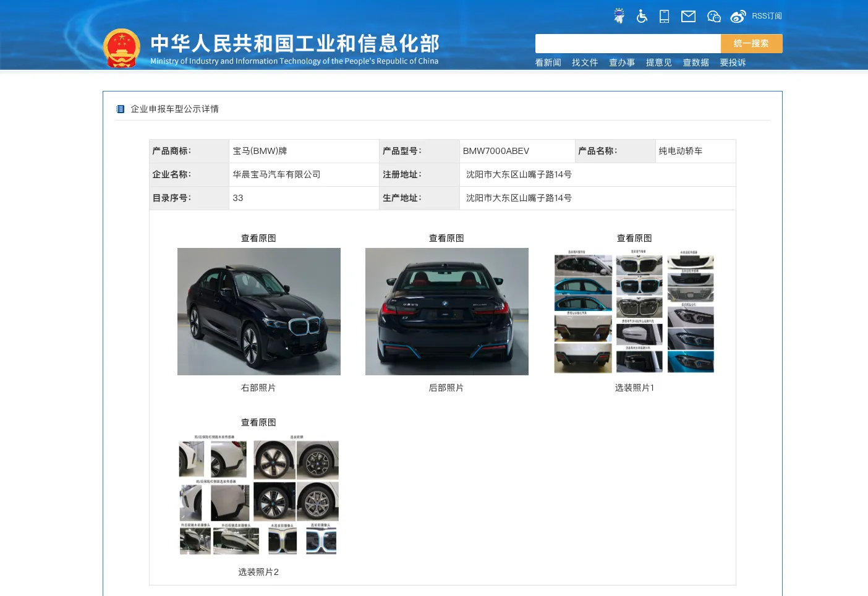Select the 注册地址 value 沈阳市大东区山嘴子路14号
Image resolution: width=868 pixels, height=596 pixels.
click(519, 174)
